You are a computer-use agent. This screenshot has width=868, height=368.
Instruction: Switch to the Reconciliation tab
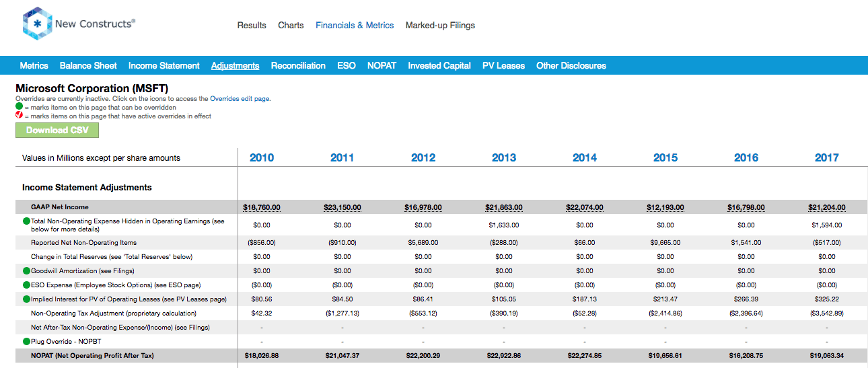coord(298,65)
